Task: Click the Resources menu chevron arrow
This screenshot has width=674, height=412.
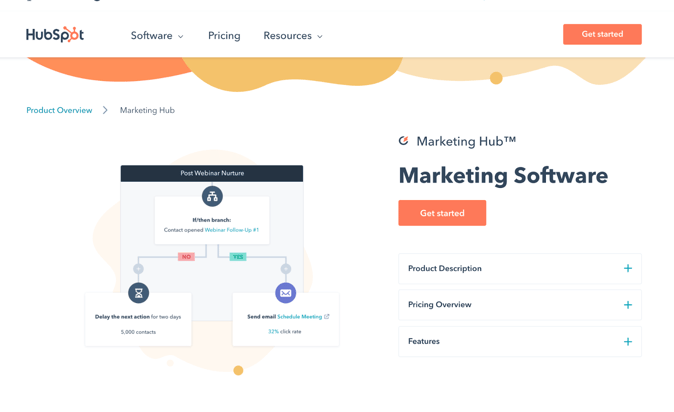Action: (320, 37)
